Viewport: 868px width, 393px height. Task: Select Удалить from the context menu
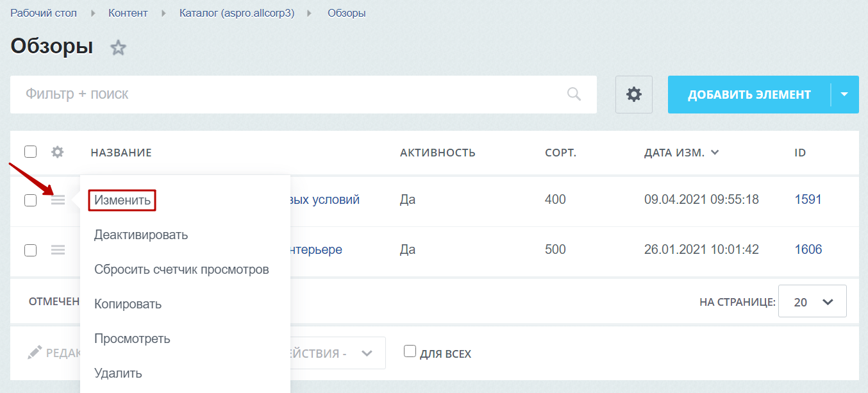(x=118, y=373)
